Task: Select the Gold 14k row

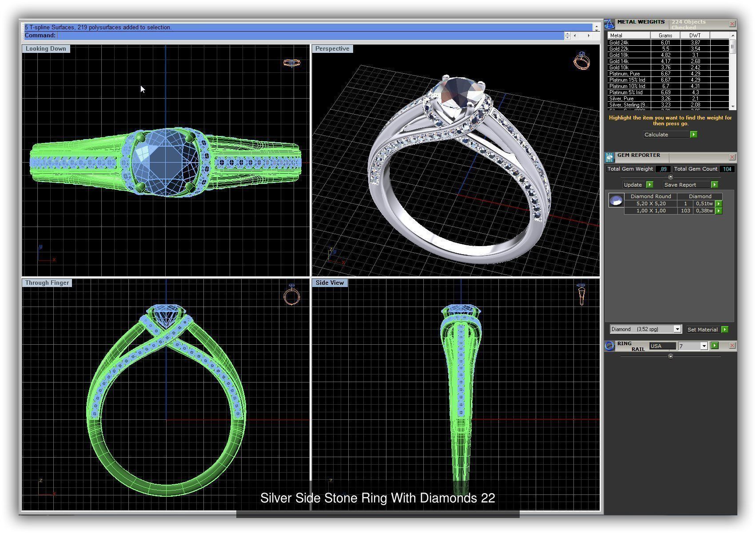Action: tap(668, 61)
